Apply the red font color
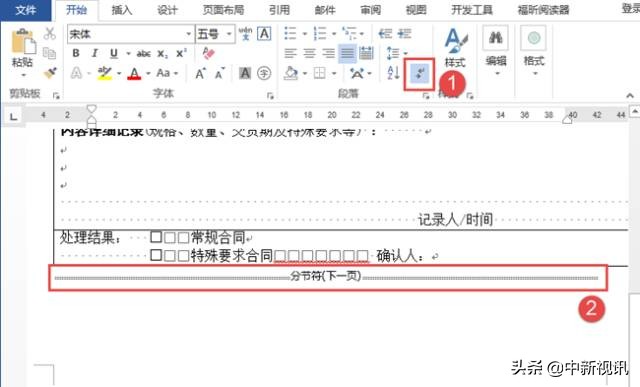The width and height of the screenshot is (640, 387). (x=134, y=73)
